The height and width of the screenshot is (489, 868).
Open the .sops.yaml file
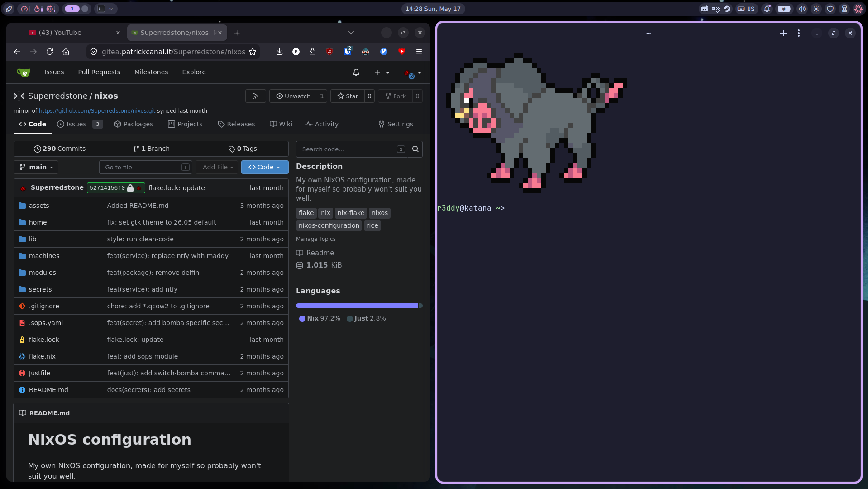[x=46, y=323]
